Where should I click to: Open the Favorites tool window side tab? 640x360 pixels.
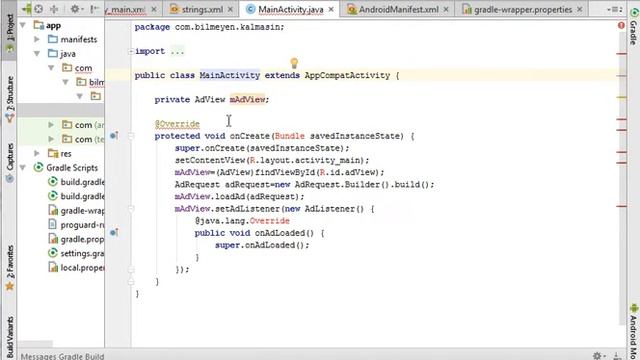tap(9, 267)
